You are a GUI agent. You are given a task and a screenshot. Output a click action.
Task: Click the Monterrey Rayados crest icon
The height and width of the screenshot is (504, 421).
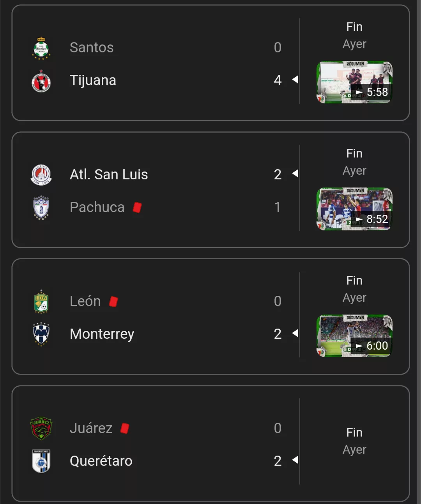pyautogui.click(x=41, y=334)
